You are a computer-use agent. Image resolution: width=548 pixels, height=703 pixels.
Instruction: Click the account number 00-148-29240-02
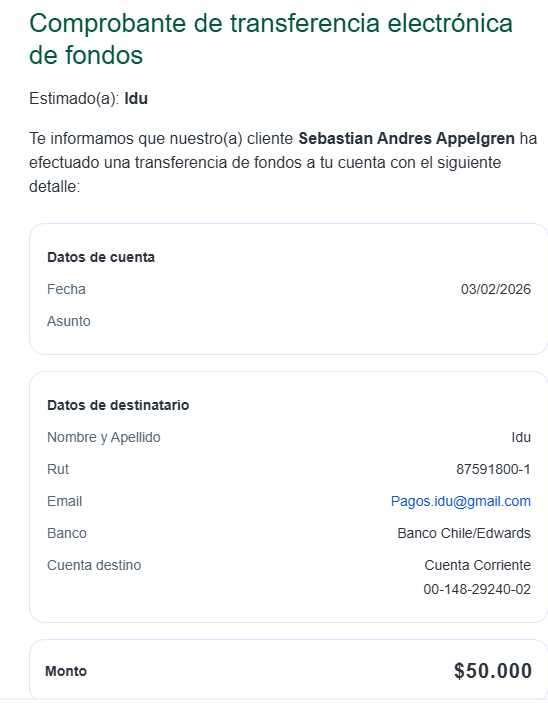click(x=477, y=589)
